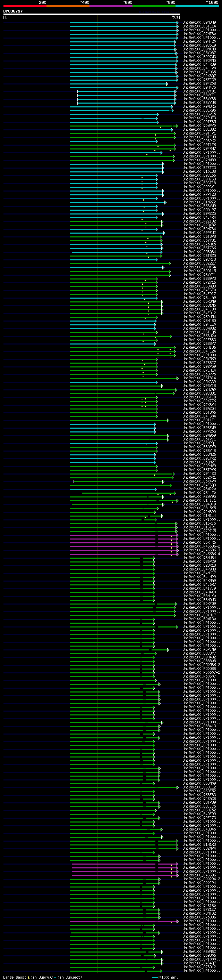The width and height of the screenshot is (222, 980).
Task: Click the orange ~40% identity color band
Action: [68, 6]
